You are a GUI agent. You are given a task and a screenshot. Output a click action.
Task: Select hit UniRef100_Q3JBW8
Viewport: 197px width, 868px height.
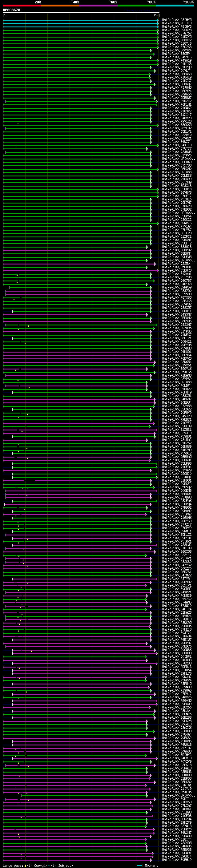[x=177, y=152]
